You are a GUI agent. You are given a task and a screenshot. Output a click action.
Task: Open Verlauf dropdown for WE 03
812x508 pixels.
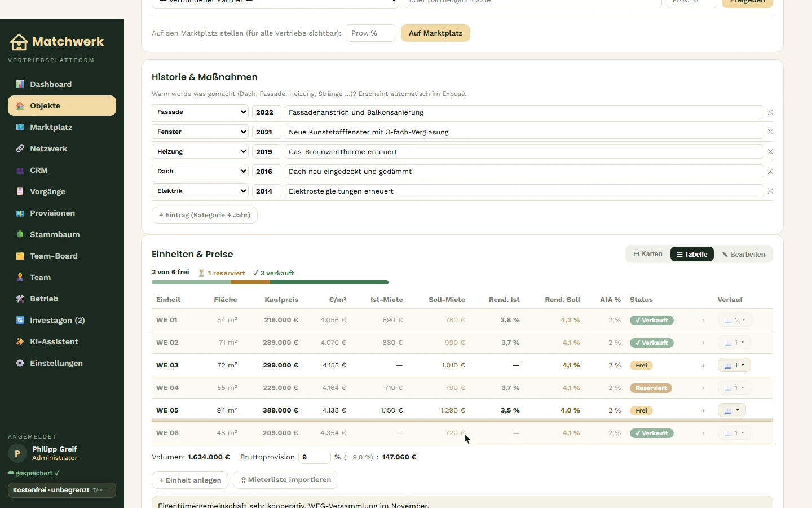coord(734,365)
